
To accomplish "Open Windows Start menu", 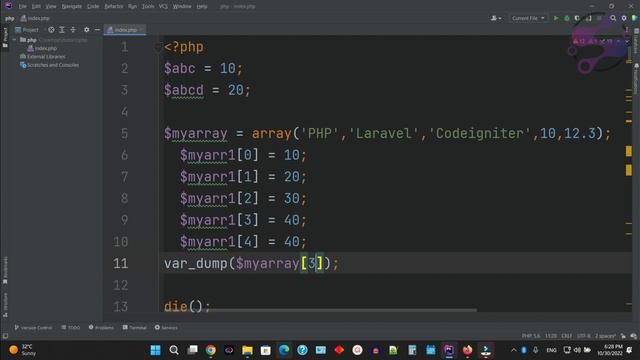I will [x=156, y=350].
